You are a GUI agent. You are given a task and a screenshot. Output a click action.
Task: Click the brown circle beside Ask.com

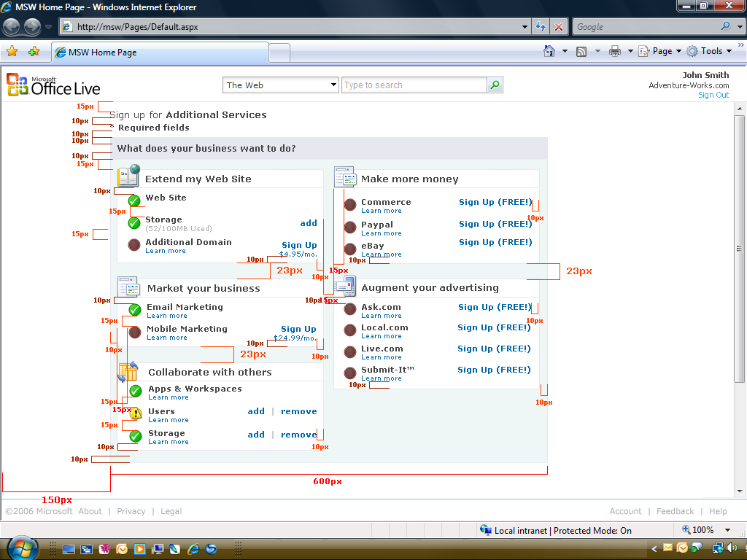pos(350,309)
